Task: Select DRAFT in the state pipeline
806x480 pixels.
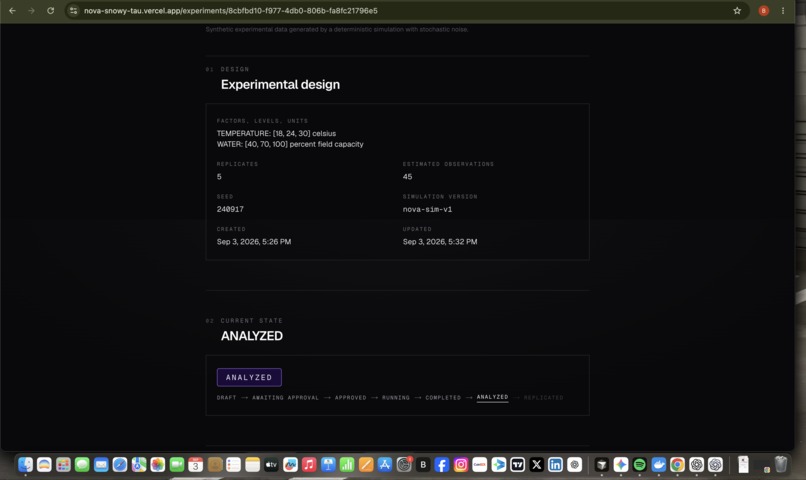Action: pos(227,397)
